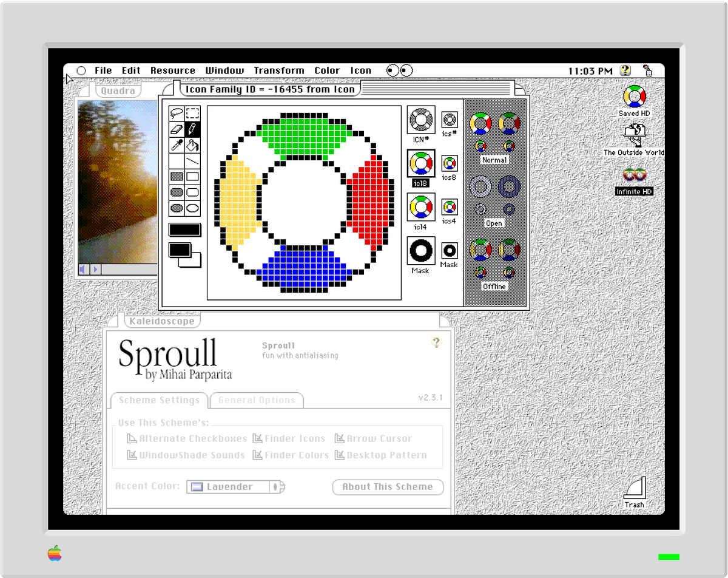Click the Kaleidoscope window title tab
728x578 pixels.
tap(161, 321)
